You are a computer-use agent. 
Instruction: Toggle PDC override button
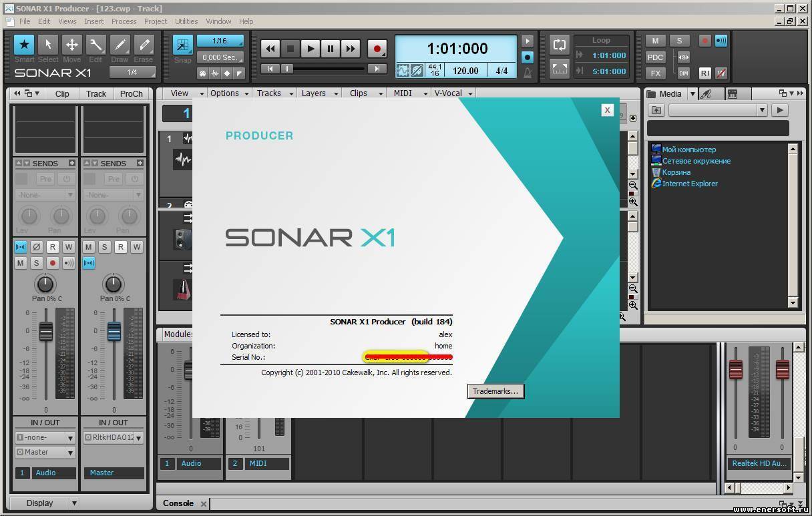[656, 57]
